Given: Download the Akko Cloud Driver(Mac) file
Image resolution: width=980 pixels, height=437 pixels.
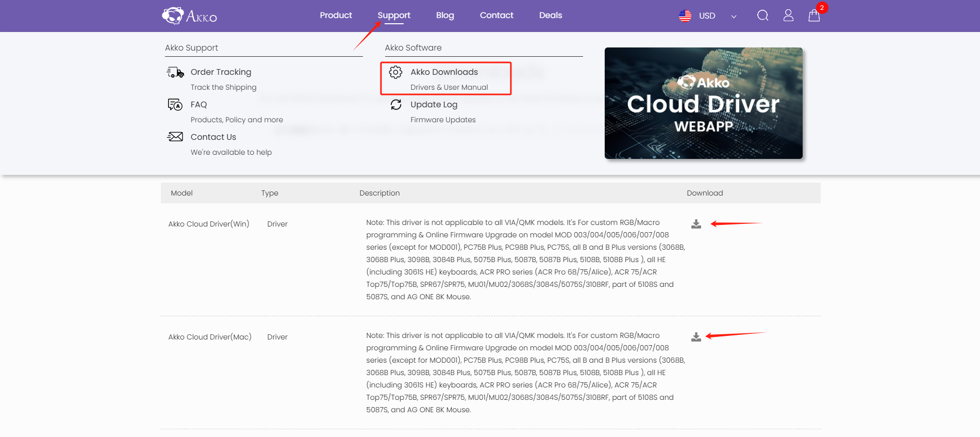Looking at the screenshot, I should (696, 337).
